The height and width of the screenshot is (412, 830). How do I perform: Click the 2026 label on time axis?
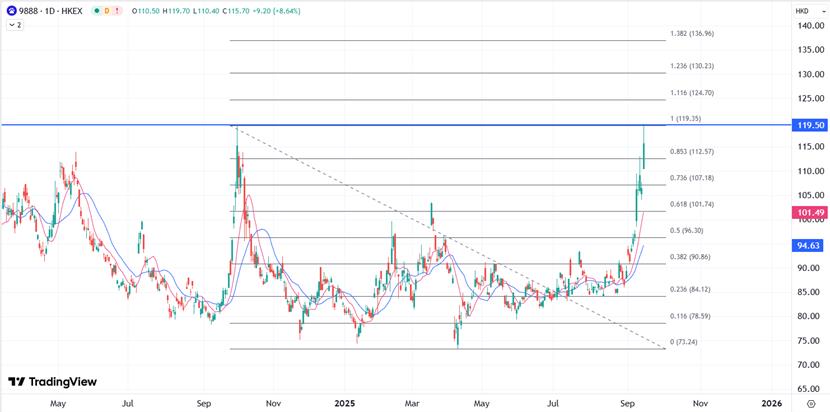(x=772, y=403)
